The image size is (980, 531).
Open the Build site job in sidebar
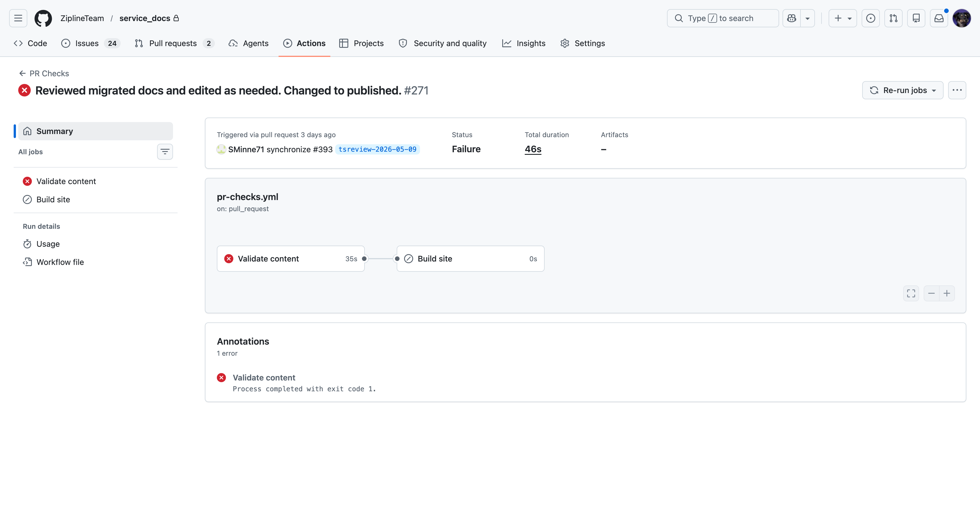(95, 199)
